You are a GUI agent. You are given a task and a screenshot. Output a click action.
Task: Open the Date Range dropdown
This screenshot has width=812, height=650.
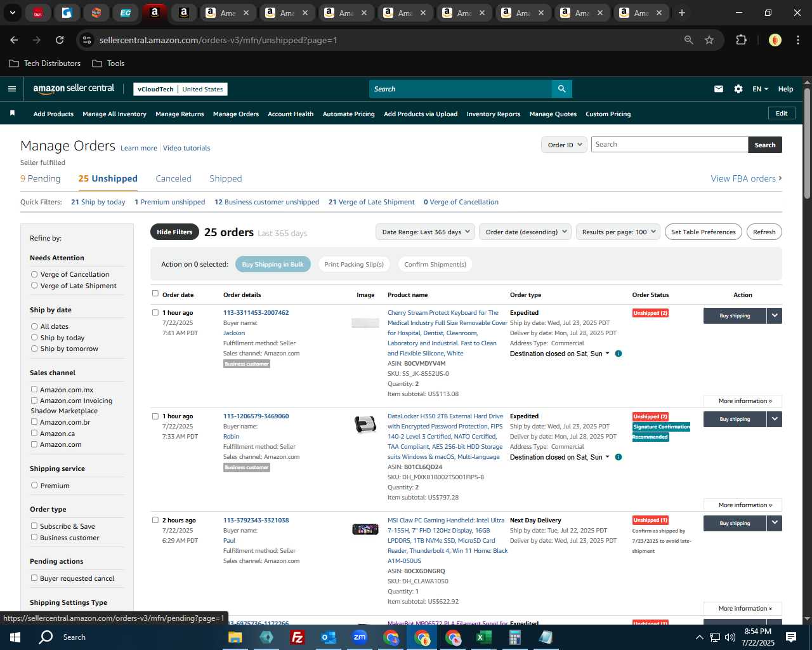pos(425,232)
